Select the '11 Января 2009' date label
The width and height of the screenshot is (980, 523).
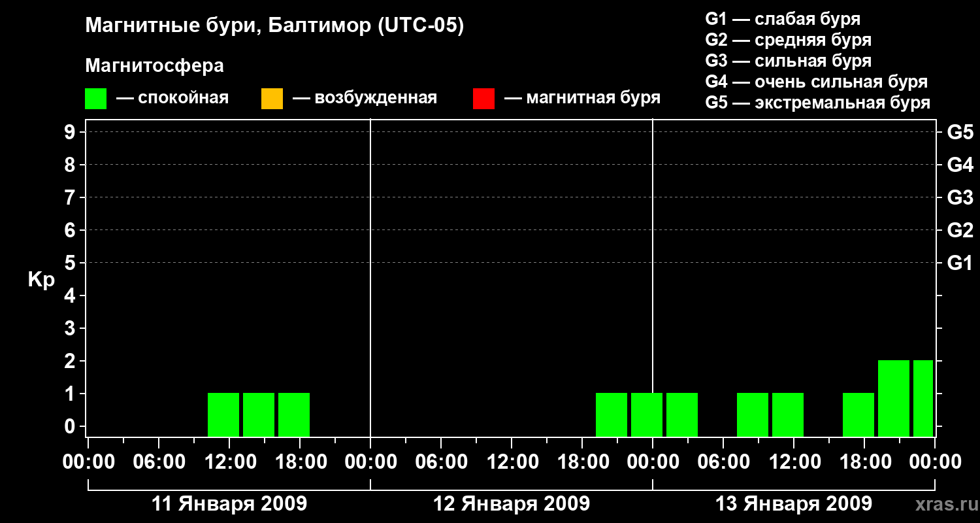[229, 504]
